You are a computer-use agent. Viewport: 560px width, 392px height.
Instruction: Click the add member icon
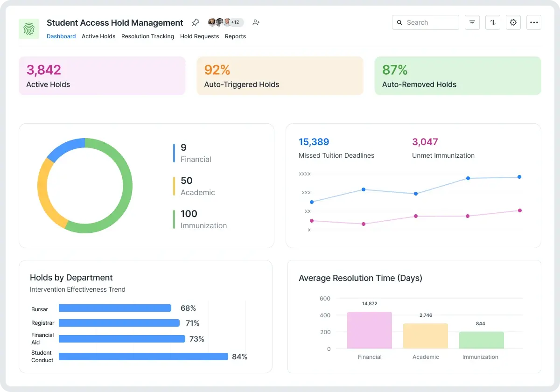[x=256, y=22]
